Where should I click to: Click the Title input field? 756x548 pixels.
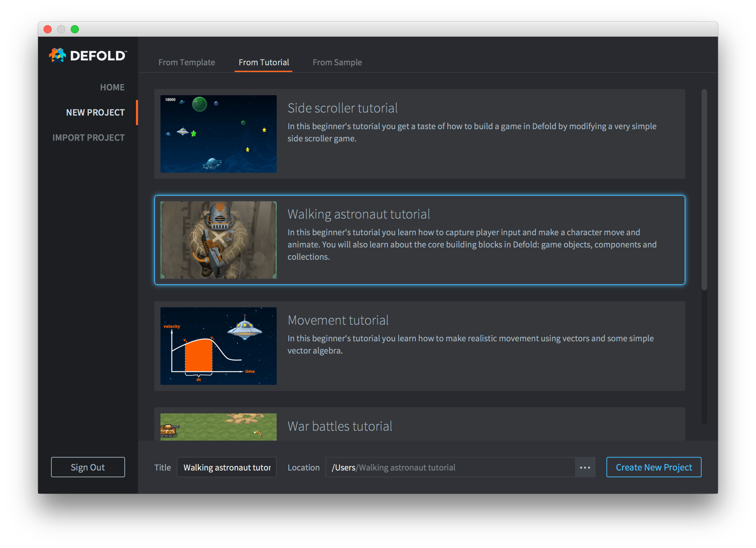(227, 467)
